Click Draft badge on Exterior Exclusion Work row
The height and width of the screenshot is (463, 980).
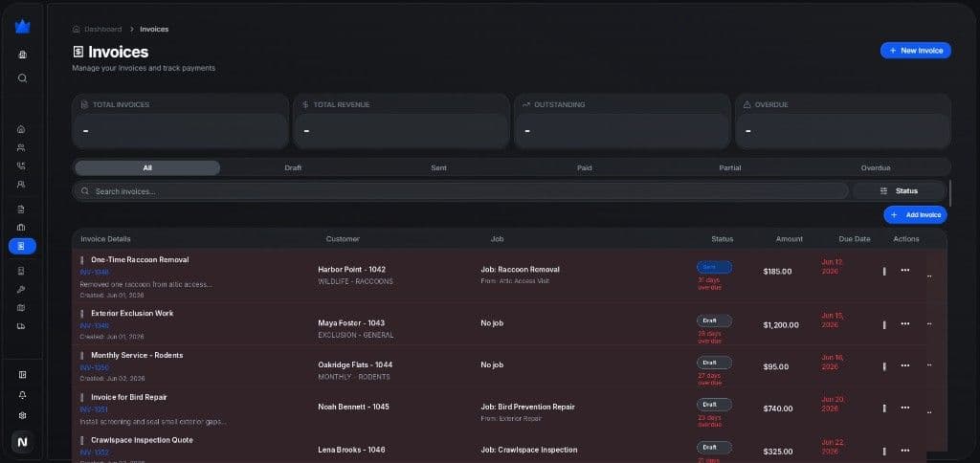click(x=714, y=320)
